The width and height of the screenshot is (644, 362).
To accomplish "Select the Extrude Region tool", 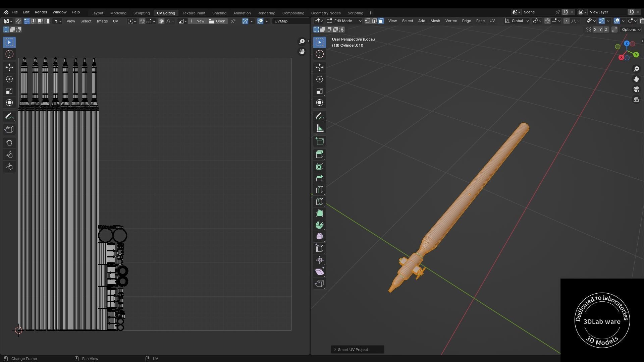I will pyautogui.click(x=319, y=154).
